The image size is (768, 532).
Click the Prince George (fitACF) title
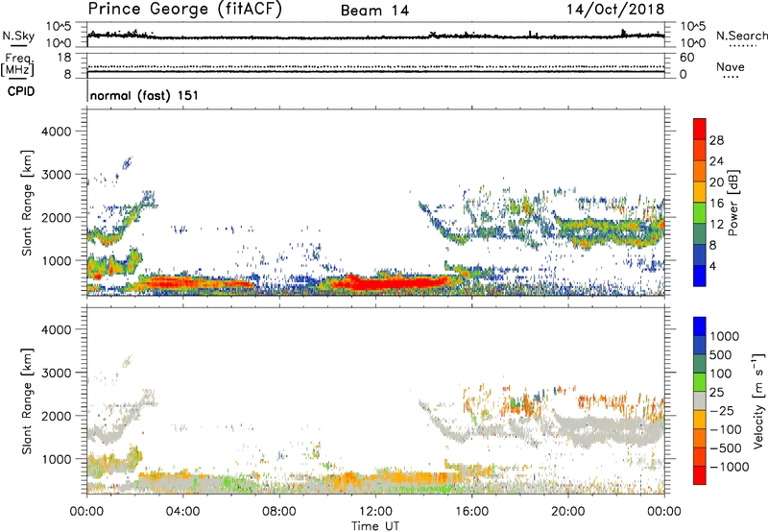point(185,9)
